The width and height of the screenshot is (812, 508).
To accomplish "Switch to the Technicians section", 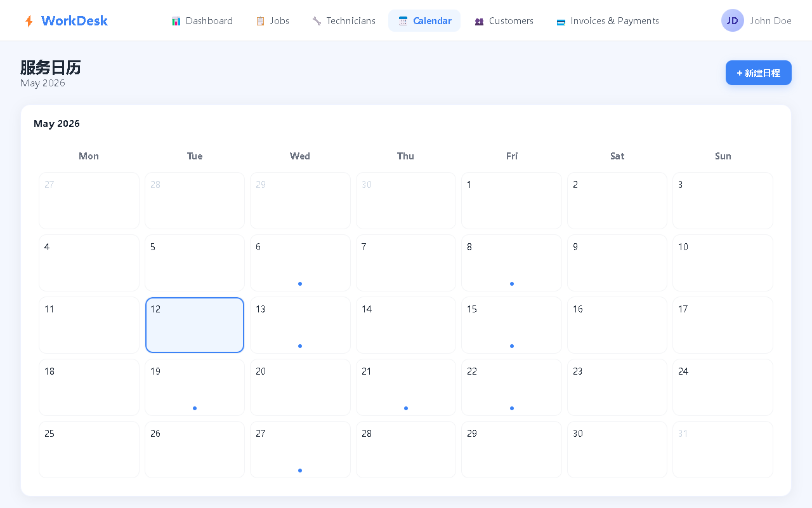I will 344,21.
